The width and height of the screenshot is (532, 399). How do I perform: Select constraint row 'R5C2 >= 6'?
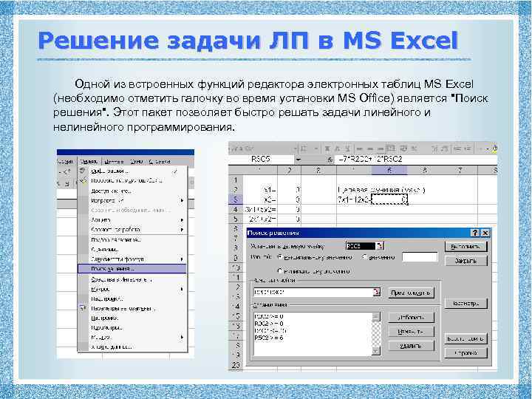click(x=269, y=338)
